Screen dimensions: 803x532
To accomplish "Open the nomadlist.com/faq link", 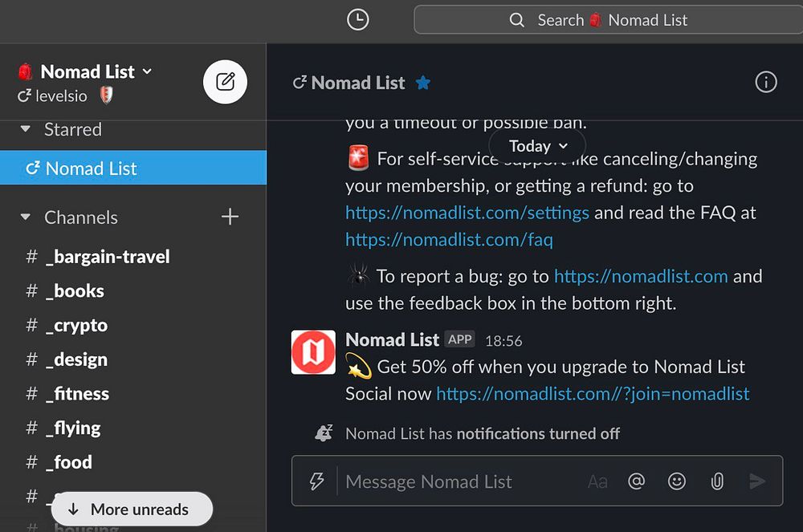I will pos(449,240).
